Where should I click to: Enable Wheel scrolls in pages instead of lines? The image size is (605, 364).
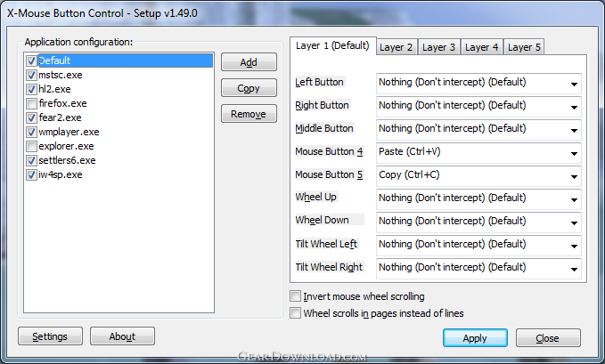point(295,312)
